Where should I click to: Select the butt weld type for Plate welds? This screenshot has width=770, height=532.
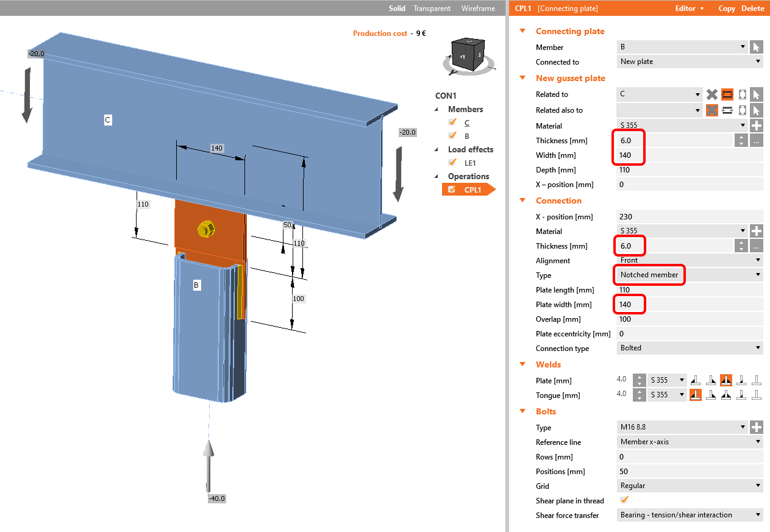pos(757,379)
